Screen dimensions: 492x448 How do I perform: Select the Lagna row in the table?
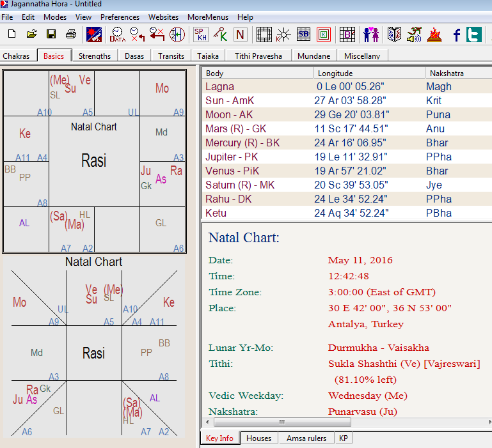(347, 86)
